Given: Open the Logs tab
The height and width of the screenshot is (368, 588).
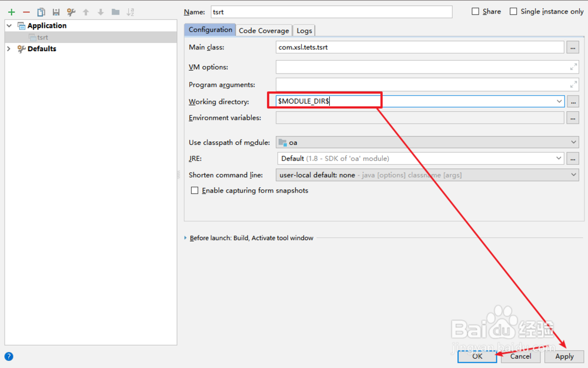Looking at the screenshot, I should coord(304,30).
